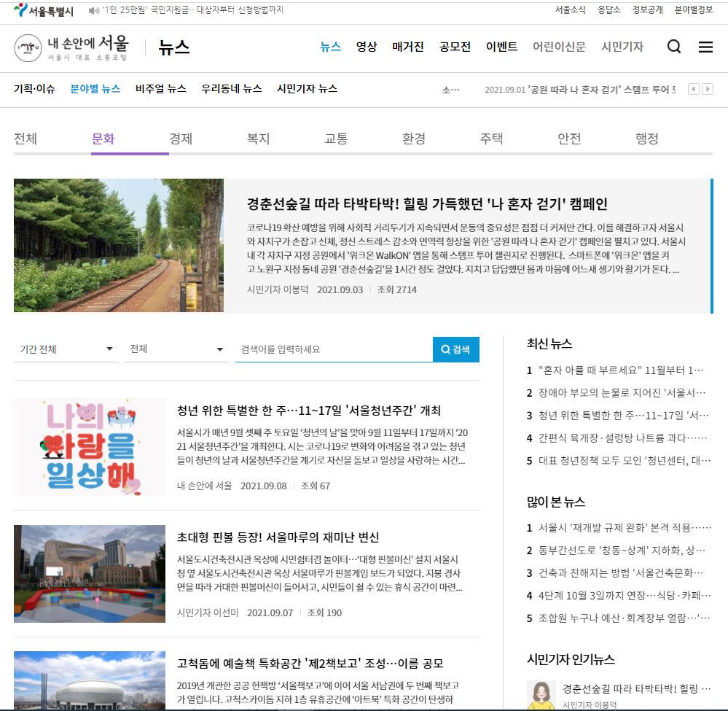Open the 전체 search field dropdown

(176, 349)
